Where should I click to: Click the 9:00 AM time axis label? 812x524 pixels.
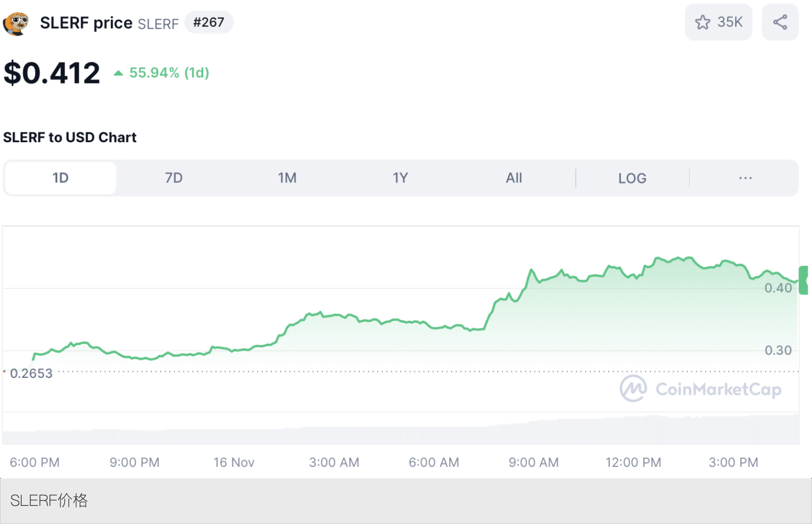pos(533,462)
